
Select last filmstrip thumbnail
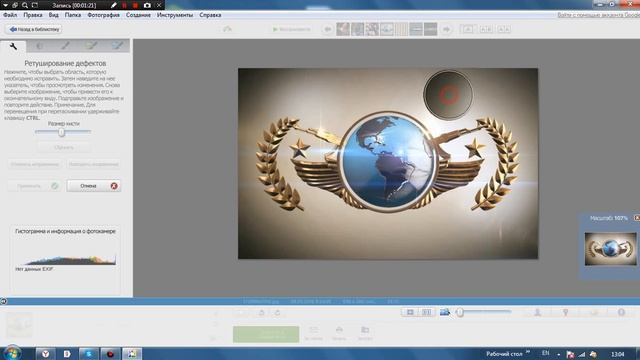[x=431, y=29]
